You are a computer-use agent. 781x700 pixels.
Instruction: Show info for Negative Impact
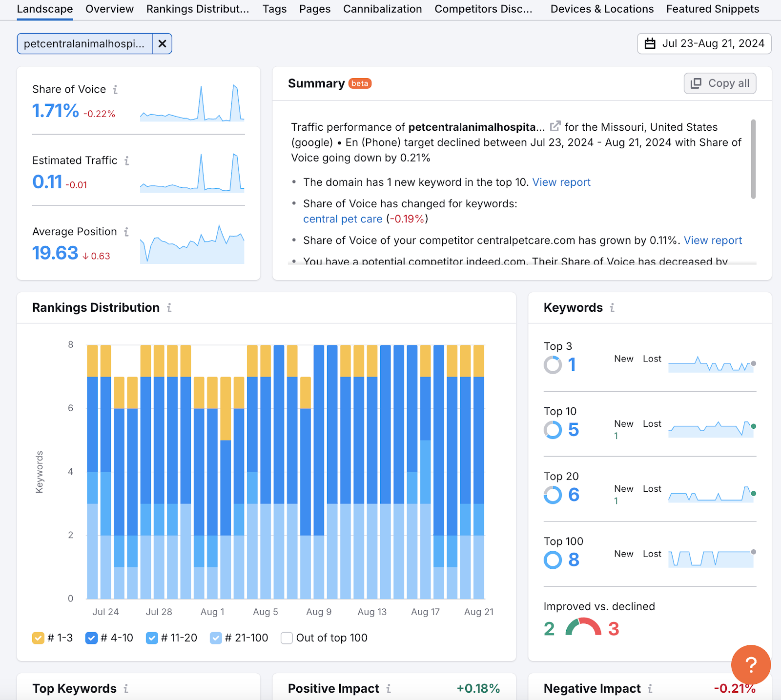[x=650, y=689]
